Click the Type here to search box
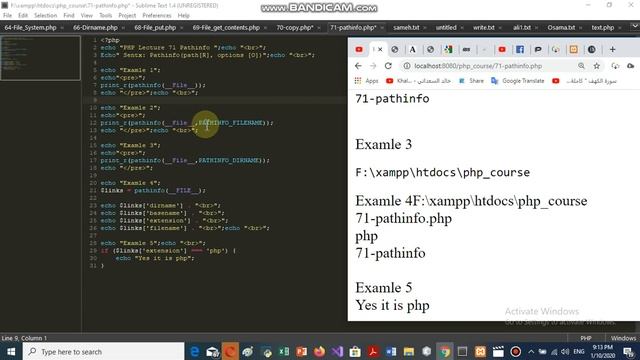The width and height of the screenshot is (640, 360). tap(104, 351)
